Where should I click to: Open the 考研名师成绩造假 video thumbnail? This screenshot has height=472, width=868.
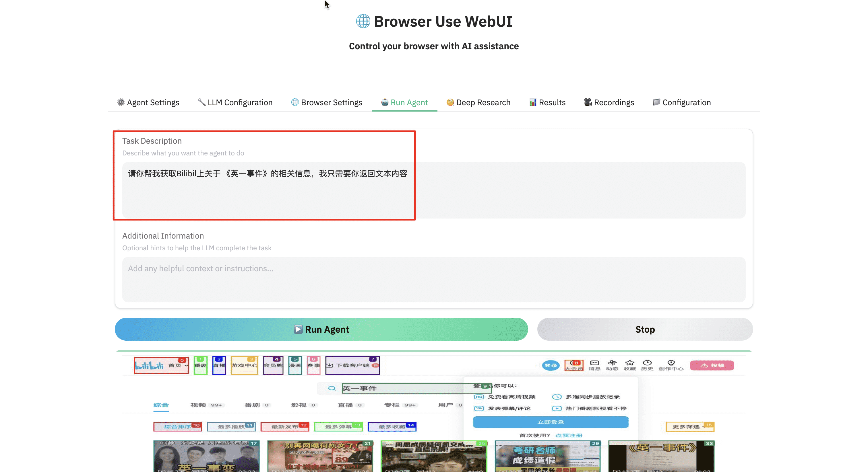click(548, 456)
